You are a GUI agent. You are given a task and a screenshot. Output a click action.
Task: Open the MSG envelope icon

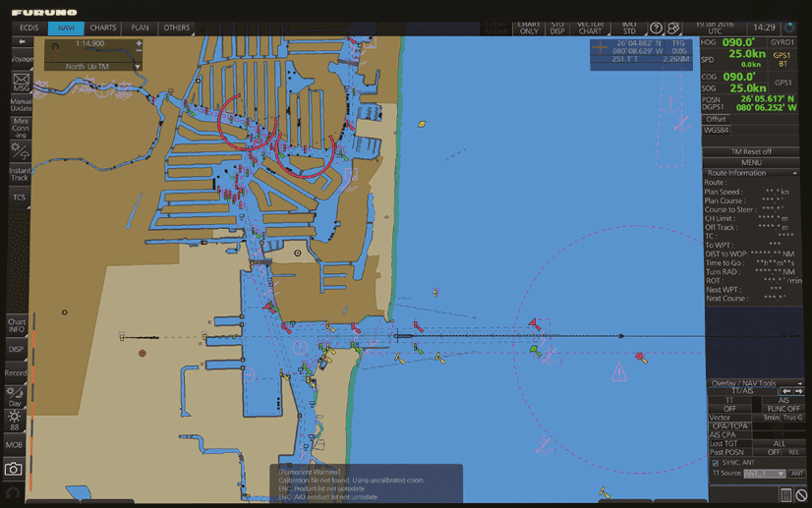(22, 83)
